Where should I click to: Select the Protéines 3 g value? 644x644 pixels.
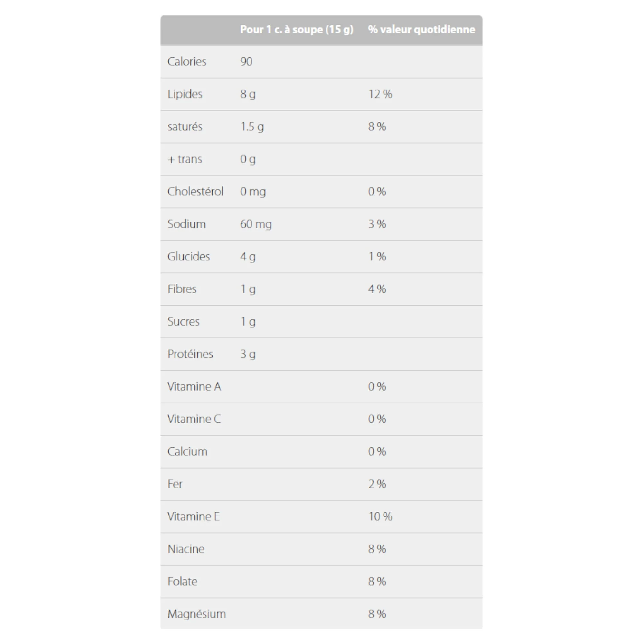coord(248,354)
